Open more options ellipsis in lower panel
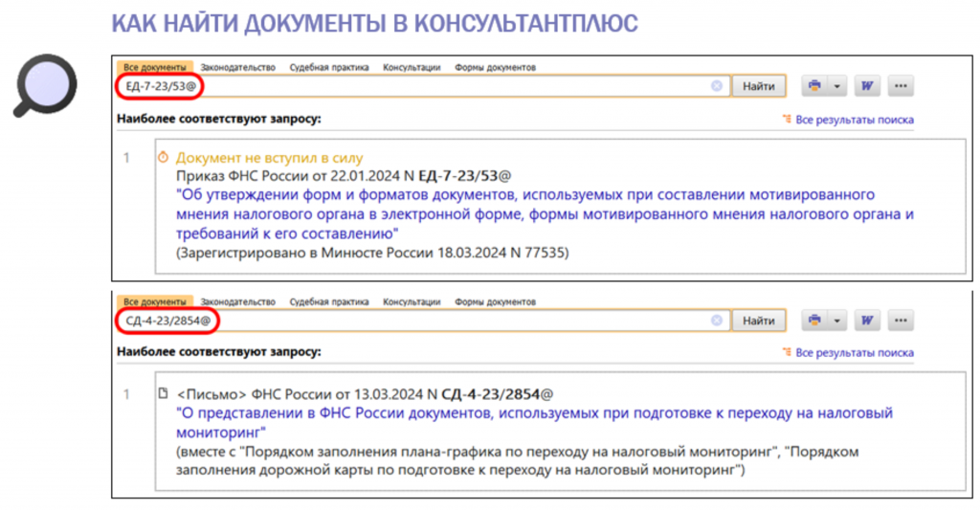 point(901,320)
